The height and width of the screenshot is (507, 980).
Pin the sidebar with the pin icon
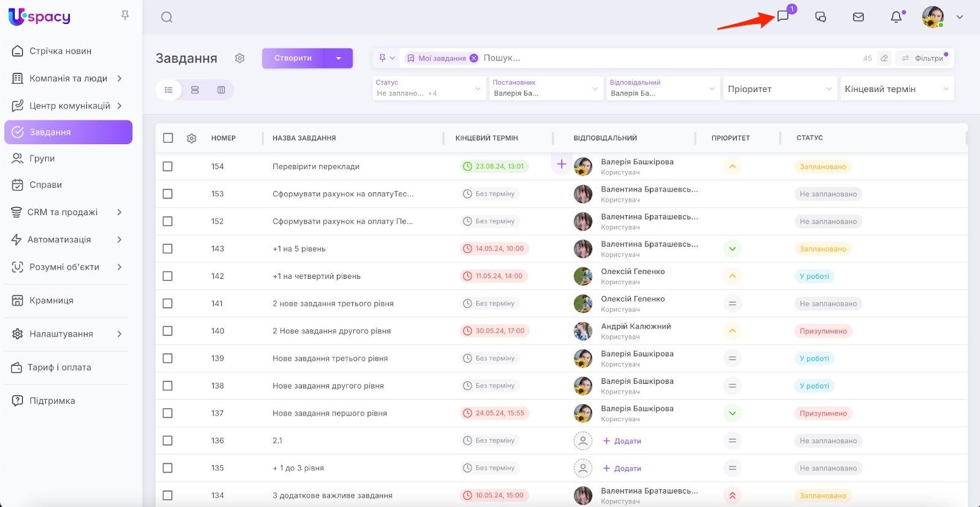click(125, 15)
